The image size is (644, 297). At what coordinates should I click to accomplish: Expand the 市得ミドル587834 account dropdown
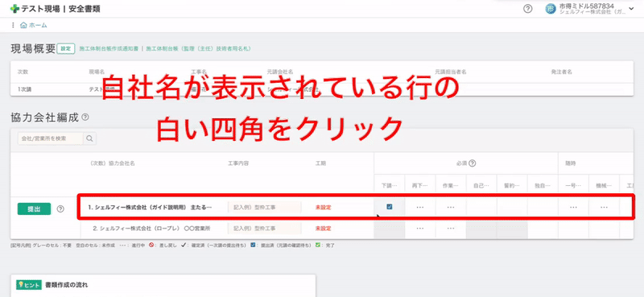631,9
